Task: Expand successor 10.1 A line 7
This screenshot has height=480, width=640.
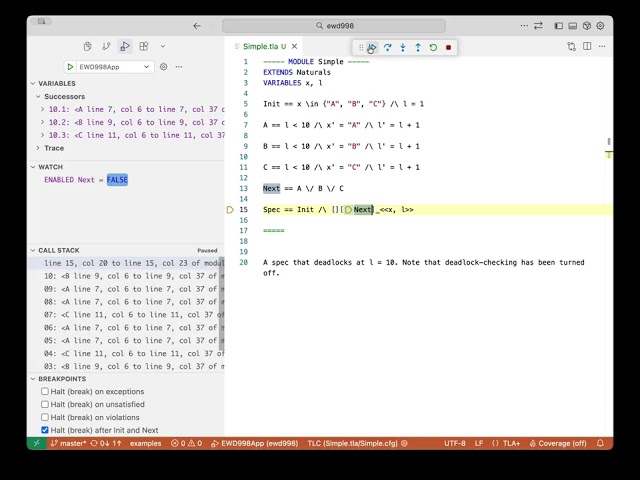Action: point(42,109)
